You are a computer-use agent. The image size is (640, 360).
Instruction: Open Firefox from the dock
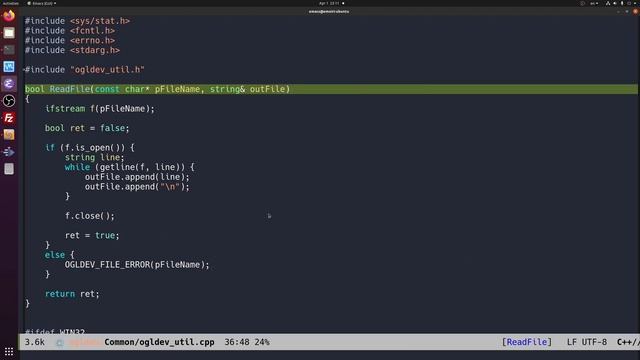click(9, 16)
